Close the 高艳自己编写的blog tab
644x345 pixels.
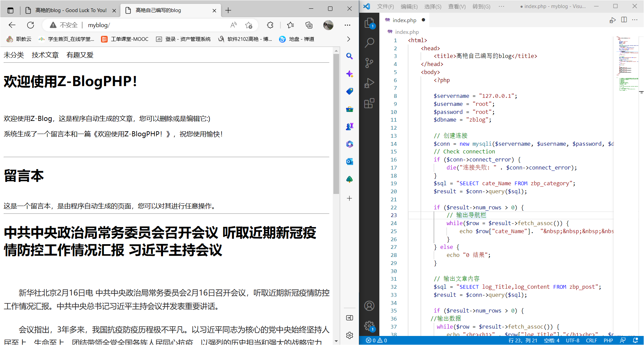click(x=214, y=10)
